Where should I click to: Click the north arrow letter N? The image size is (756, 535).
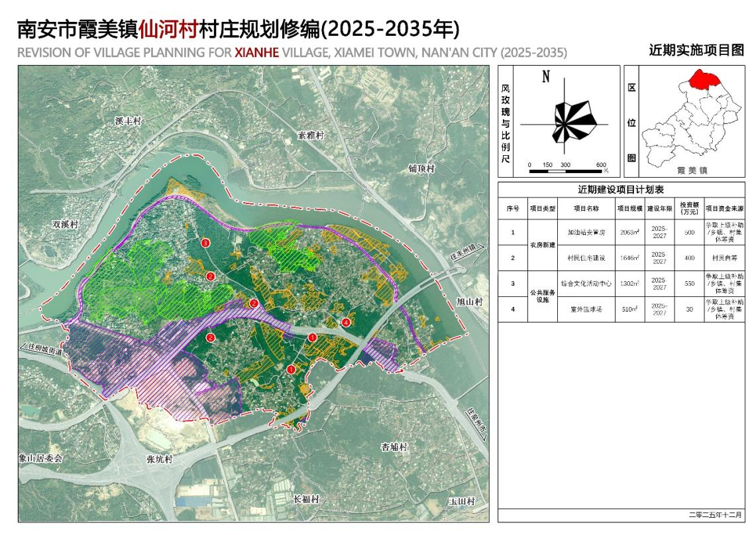(x=546, y=77)
